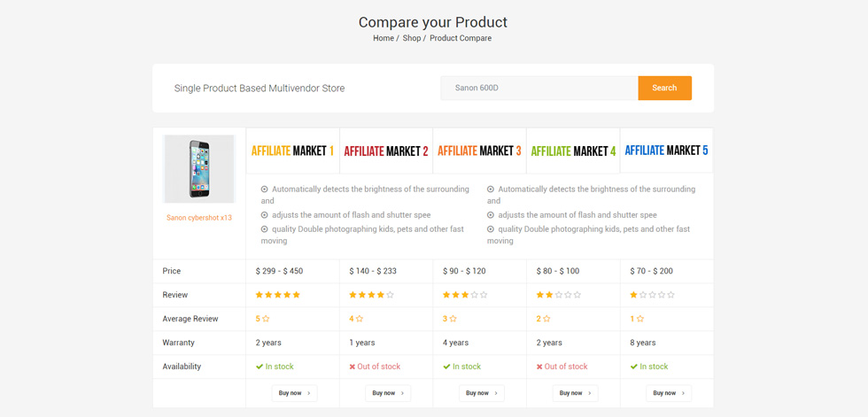Viewport: 868px width, 417px height.
Task: Select the Product Compare breadcrumb
Action: [x=461, y=38]
